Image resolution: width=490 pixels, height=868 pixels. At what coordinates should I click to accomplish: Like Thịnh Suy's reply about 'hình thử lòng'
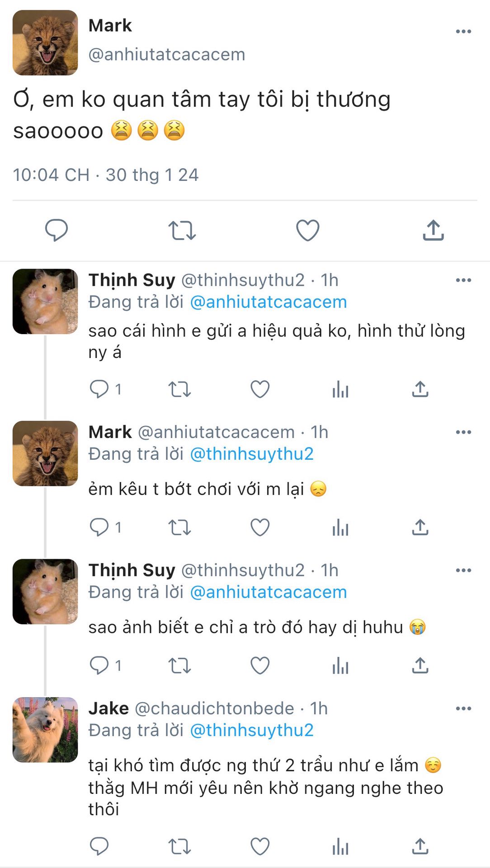tap(260, 389)
